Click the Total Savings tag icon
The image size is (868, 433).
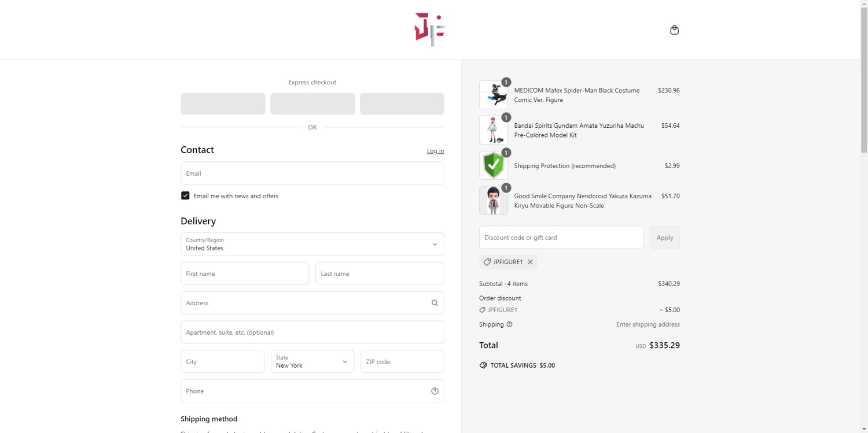(x=483, y=365)
